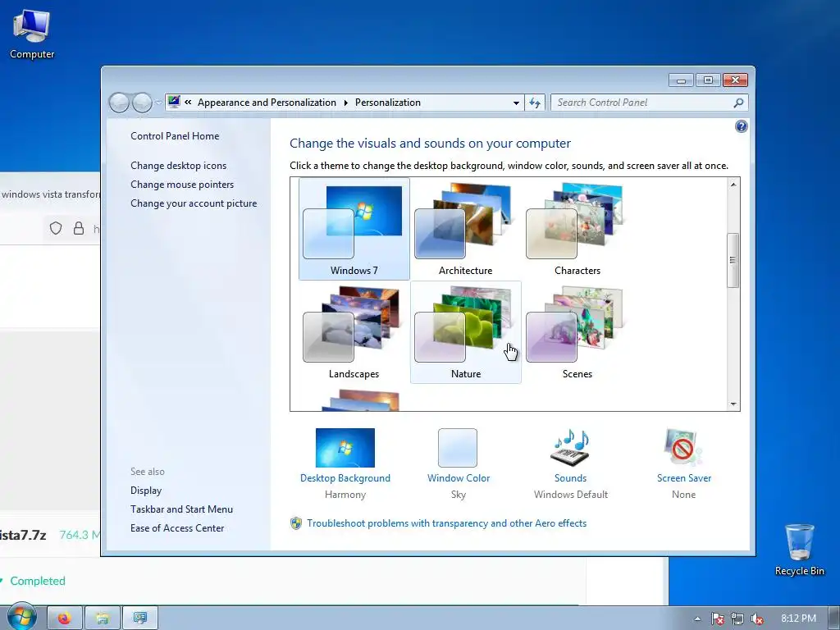This screenshot has height=630, width=840.
Task: Click the padlock icon in the Firefox window
Action: (79, 228)
